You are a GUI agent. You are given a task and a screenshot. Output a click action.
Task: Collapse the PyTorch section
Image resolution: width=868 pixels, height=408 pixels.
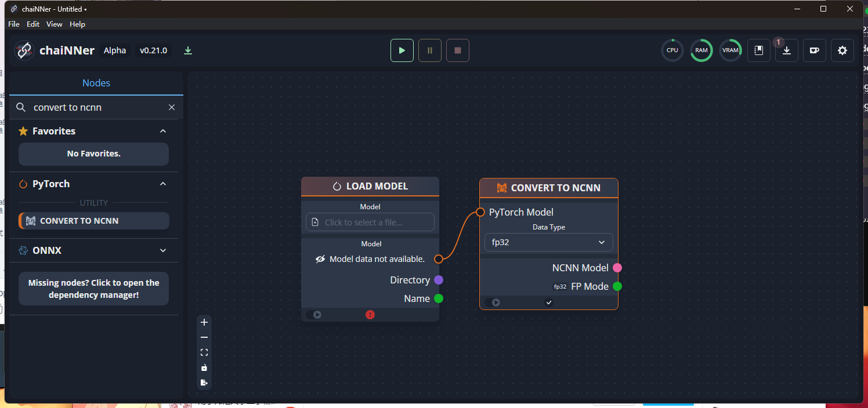pyautogui.click(x=163, y=184)
